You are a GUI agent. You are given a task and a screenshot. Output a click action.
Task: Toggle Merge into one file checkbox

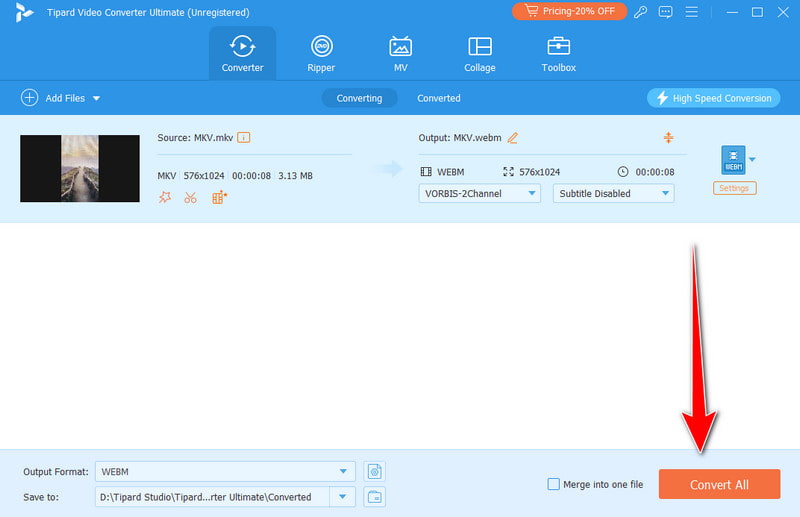554,484
